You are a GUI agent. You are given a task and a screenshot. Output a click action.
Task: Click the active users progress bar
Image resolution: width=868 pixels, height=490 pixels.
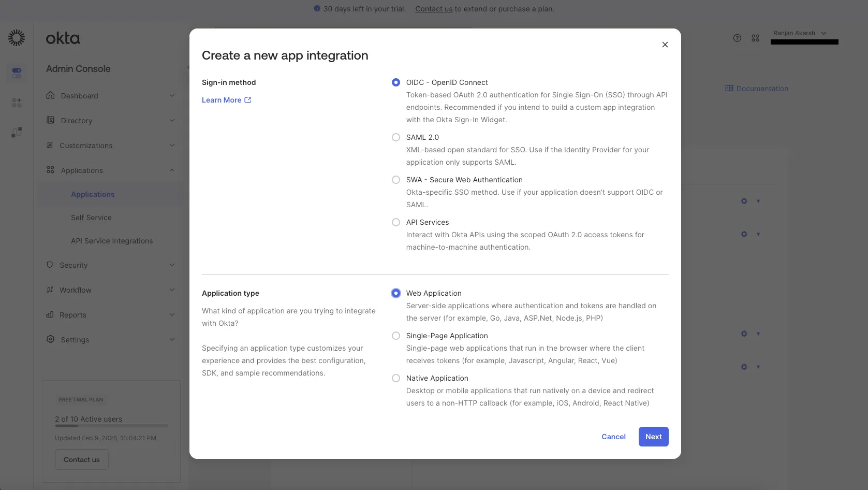(x=111, y=426)
